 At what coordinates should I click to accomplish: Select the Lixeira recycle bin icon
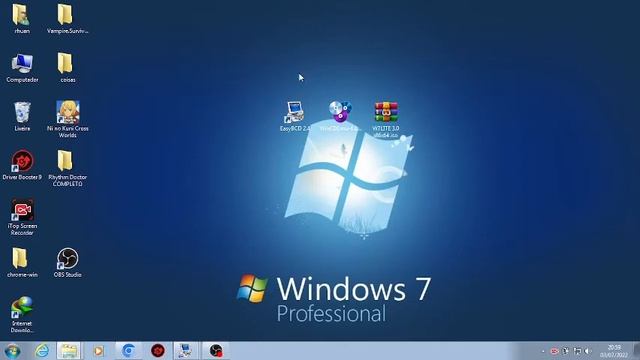point(22,116)
